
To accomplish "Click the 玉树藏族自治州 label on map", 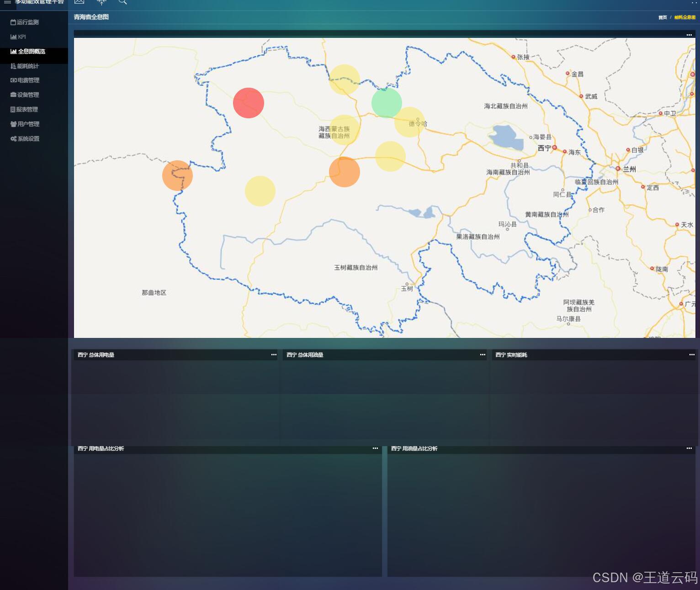I will pos(355,268).
